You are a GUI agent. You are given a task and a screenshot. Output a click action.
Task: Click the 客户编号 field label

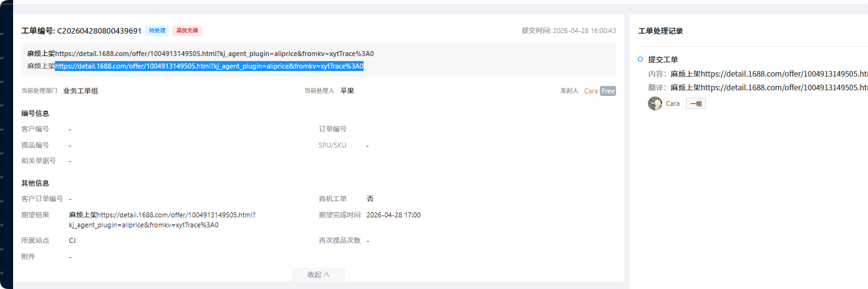pos(35,129)
